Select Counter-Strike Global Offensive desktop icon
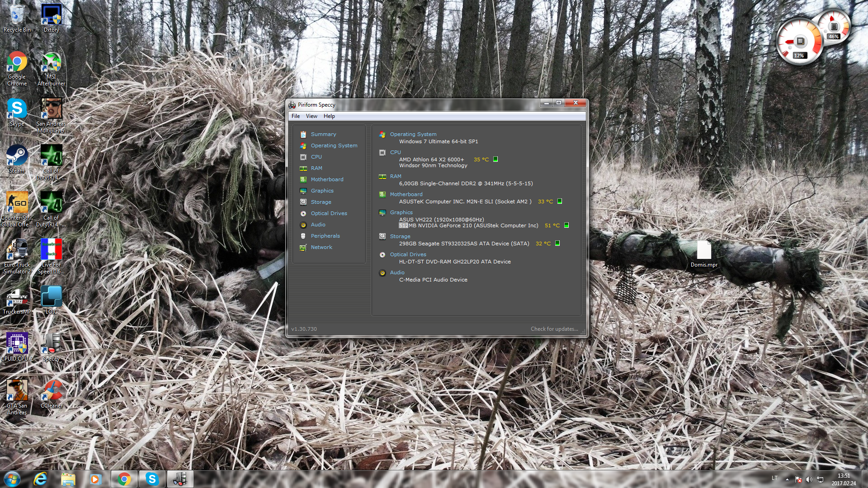Screen dimensions: 868x488 coord(17,210)
